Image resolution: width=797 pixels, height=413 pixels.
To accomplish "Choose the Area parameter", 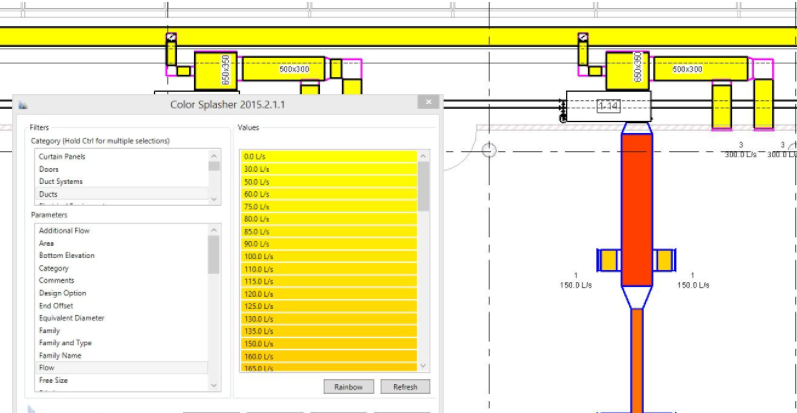I will (x=121, y=243).
